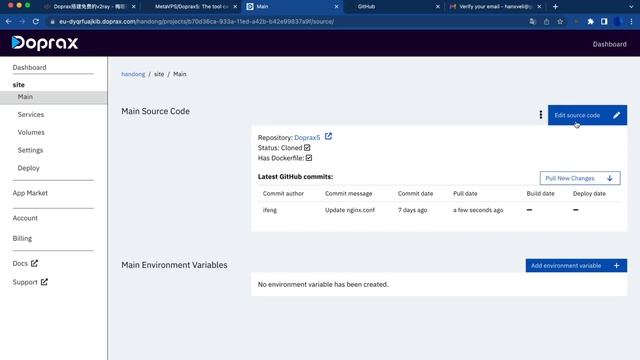Open the tab search chevron at top right

[631, 7]
